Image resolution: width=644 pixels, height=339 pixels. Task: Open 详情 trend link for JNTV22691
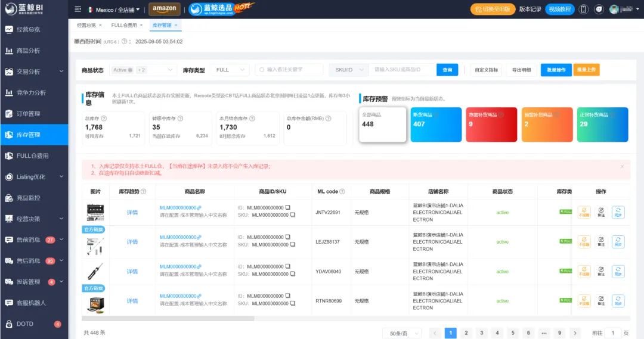pos(132,213)
